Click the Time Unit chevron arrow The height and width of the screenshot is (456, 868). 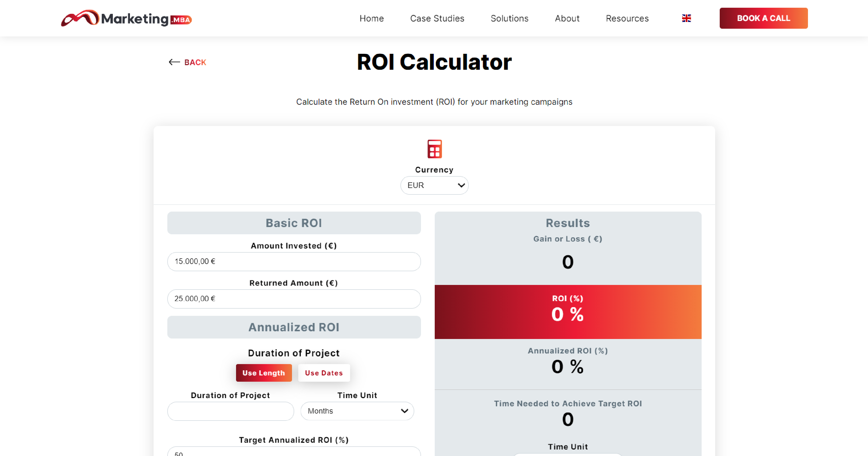[404, 411]
